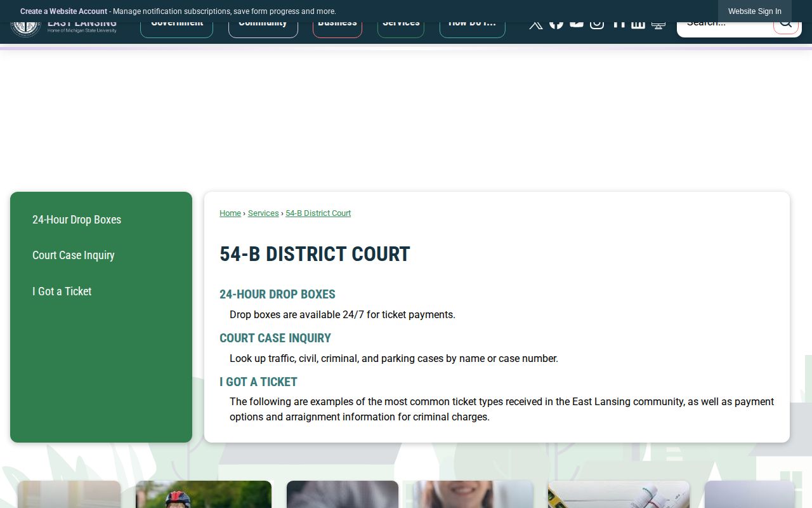The image size is (812, 508).
Task: Open the COURT CASE INQUIRY heading link
Action: click(275, 338)
